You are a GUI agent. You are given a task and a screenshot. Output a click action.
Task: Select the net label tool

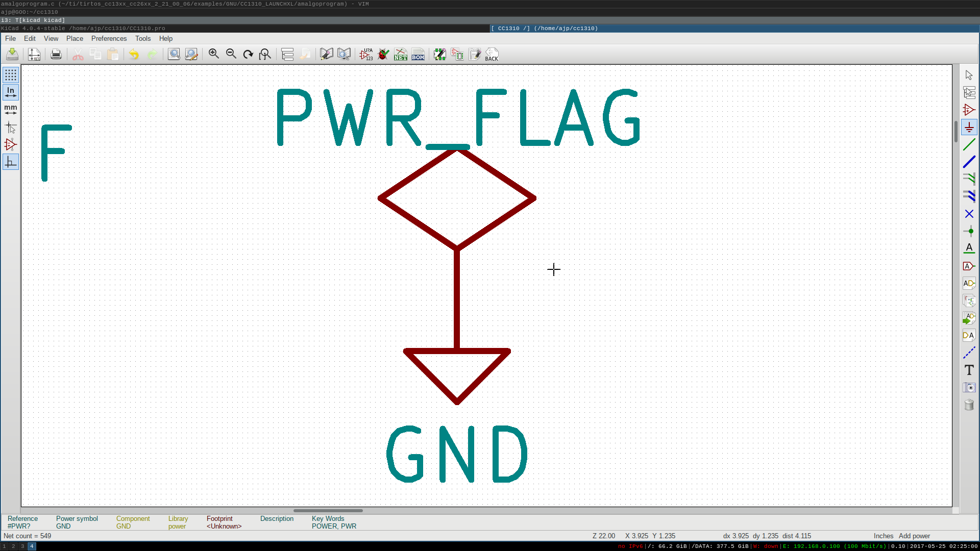969,248
